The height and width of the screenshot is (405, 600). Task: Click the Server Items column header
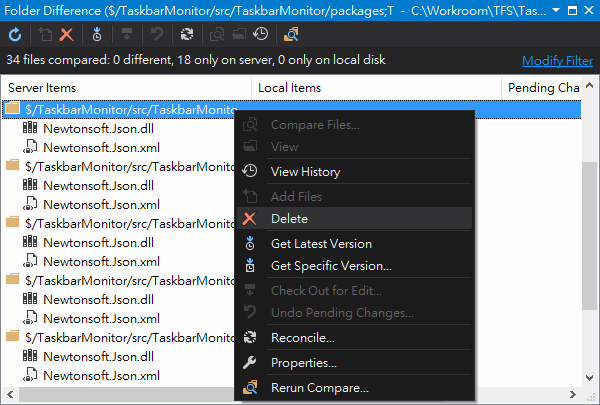pyautogui.click(x=126, y=88)
